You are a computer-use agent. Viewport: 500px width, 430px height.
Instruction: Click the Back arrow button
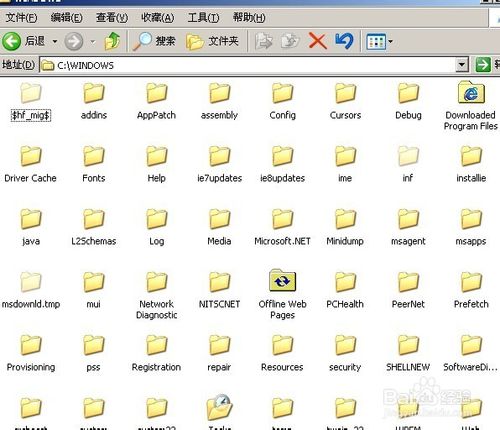[12, 41]
